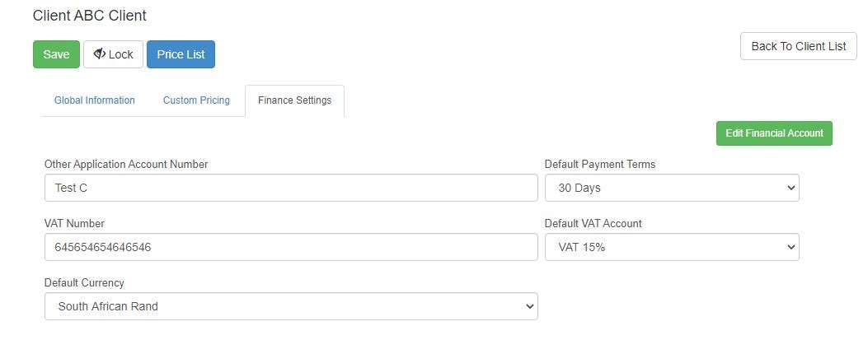Click the 'Client ABC Client' page heading
Screen dimensions: 868x340
pos(89,16)
